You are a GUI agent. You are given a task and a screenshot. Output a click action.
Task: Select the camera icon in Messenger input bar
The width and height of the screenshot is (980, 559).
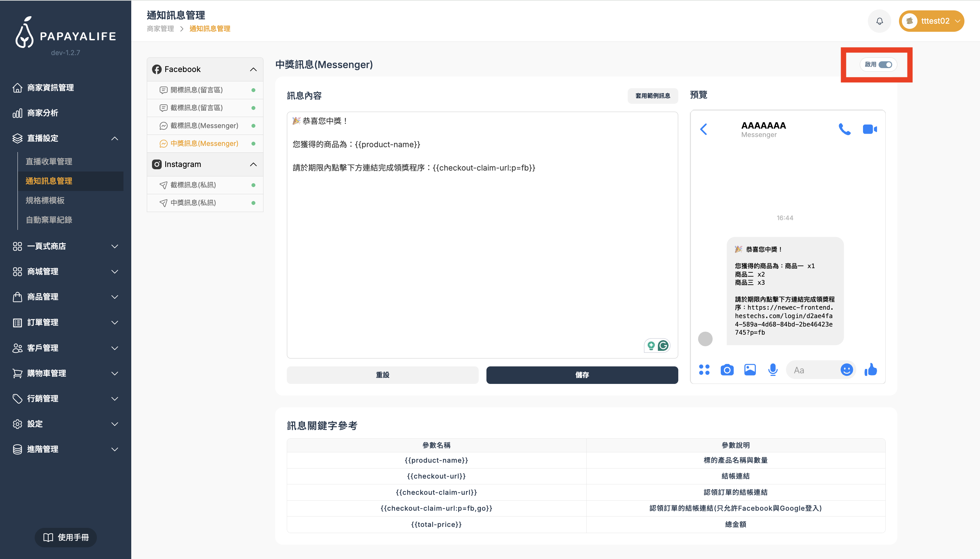pos(727,370)
